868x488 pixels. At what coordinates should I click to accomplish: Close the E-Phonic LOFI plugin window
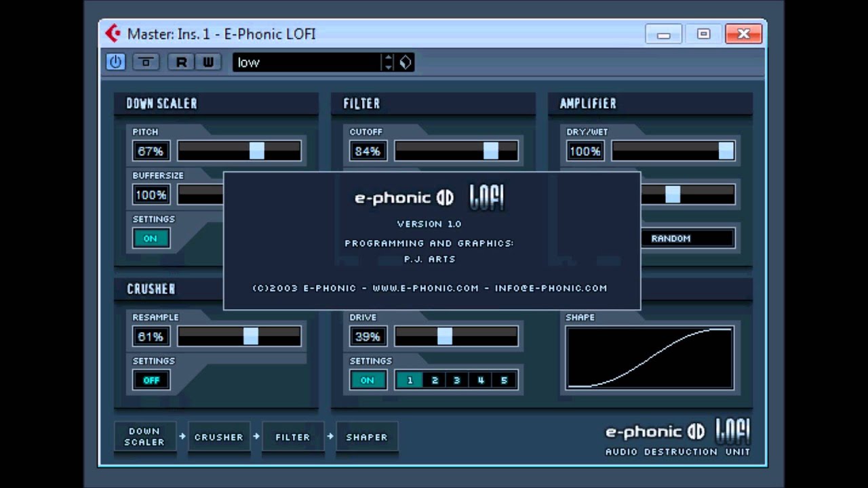[743, 34]
